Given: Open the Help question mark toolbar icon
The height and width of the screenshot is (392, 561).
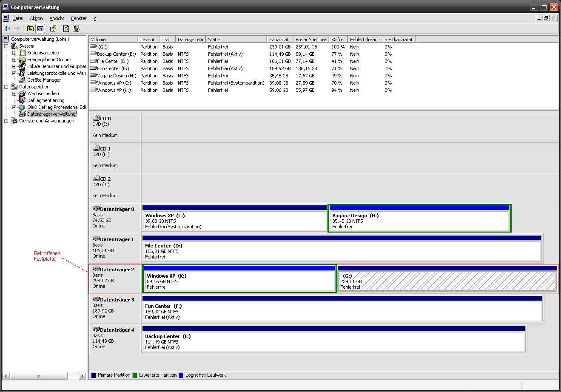Looking at the screenshot, I should (x=53, y=28).
